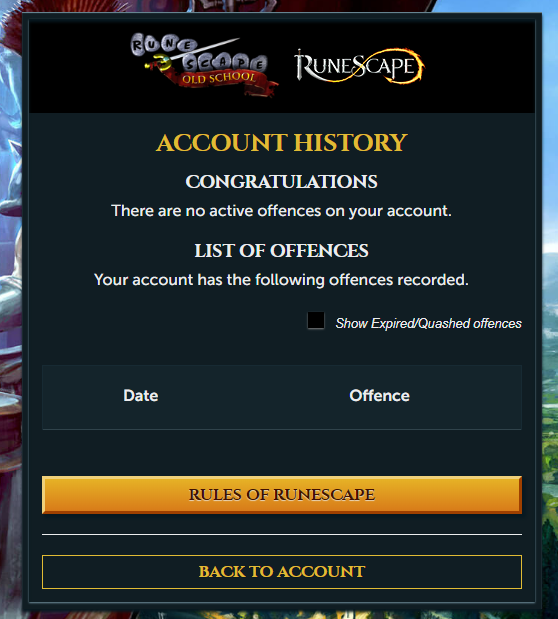Screen dimensions: 558x619
Task: Click the empty area below the offences table
Action: coord(282,452)
